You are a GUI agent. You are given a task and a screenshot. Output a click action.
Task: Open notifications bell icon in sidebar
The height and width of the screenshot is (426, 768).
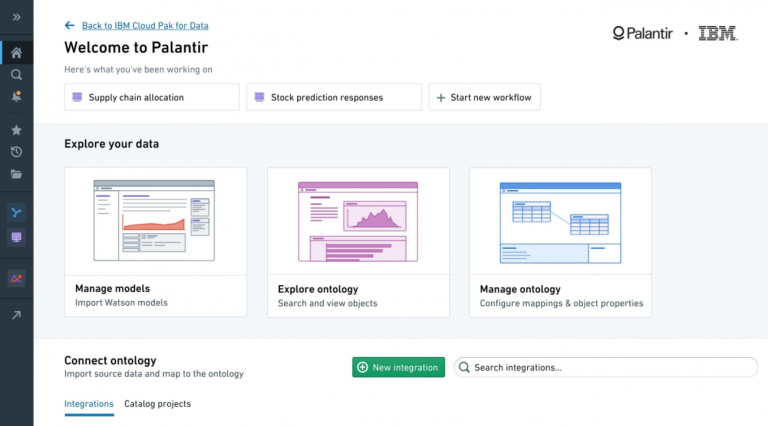click(17, 96)
